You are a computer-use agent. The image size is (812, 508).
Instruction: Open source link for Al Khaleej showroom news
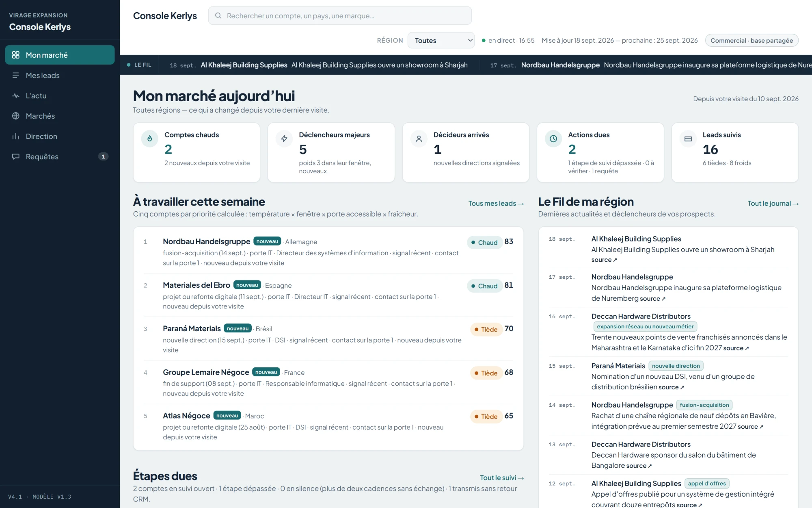click(604, 260)
